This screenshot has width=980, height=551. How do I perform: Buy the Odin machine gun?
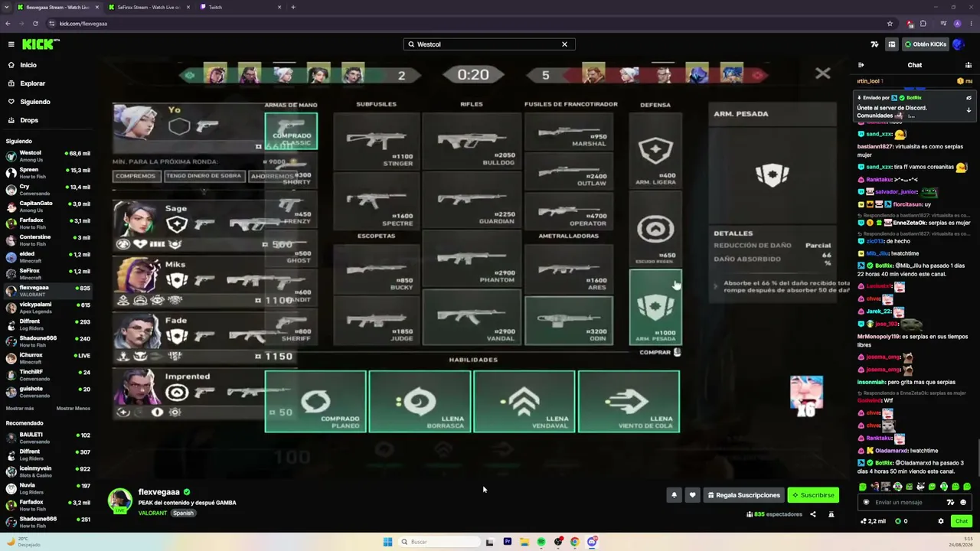[x=569, y=320]
